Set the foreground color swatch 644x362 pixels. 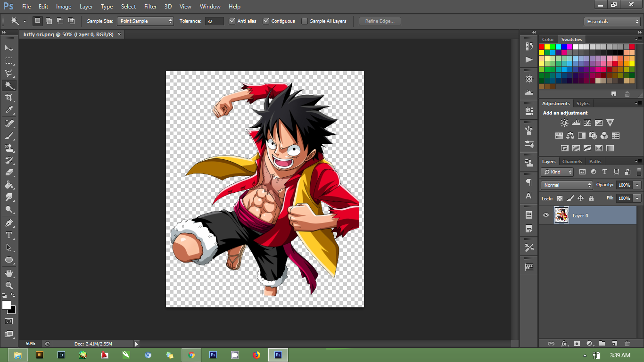tap(6, 305)
